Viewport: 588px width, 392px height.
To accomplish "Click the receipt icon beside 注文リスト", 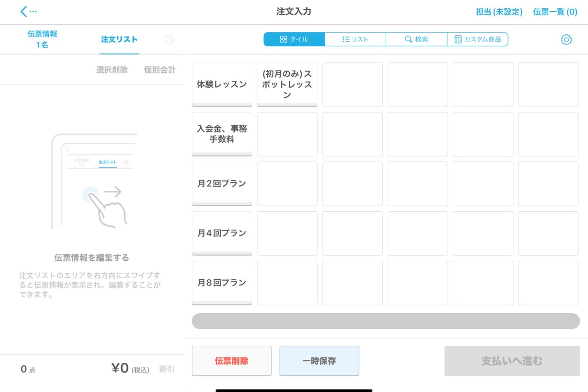I will [x=169, y=39].
